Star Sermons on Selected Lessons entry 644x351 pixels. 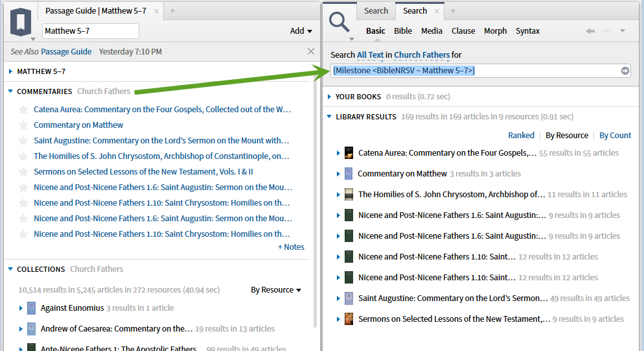click(23, 172)
